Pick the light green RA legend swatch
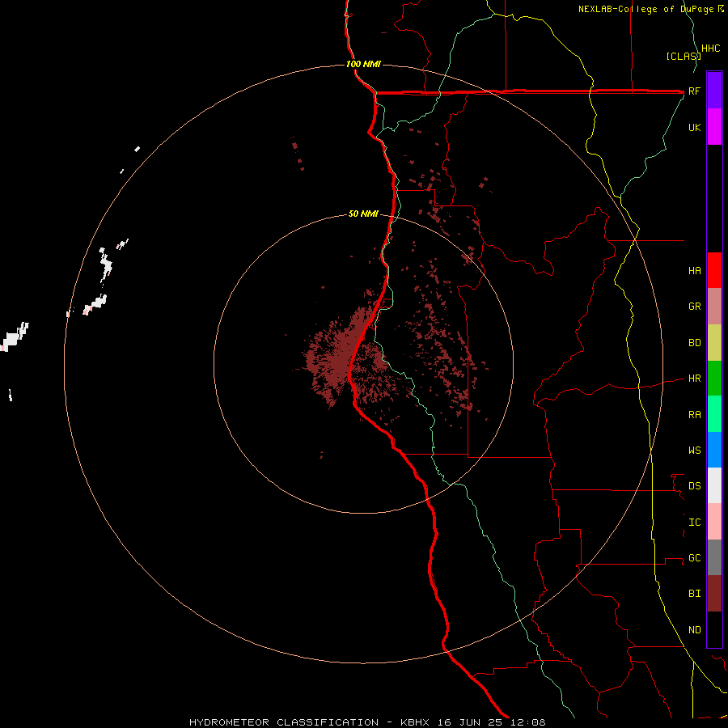The height and width of the screenshot is (728, 728). [x=714, y=414]
